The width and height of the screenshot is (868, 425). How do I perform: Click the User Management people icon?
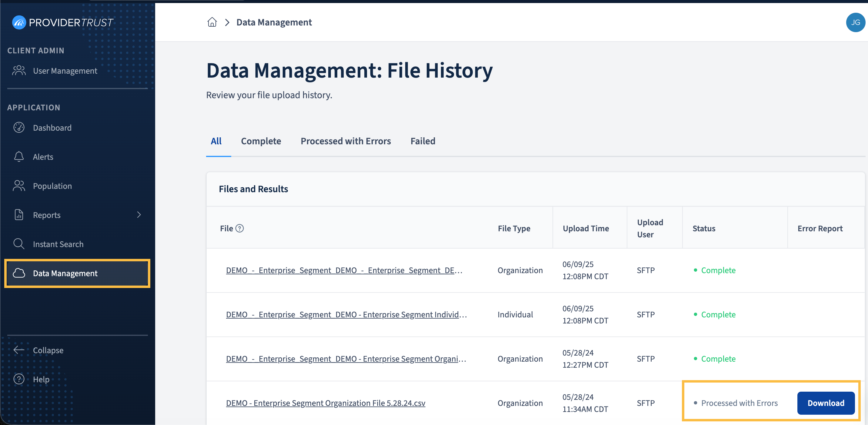click(x=19, y=70)
